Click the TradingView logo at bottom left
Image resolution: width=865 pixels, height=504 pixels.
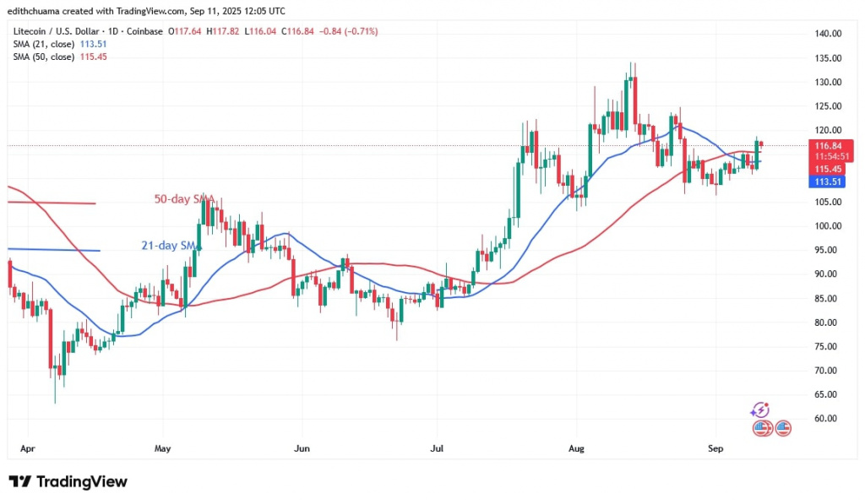68,481
